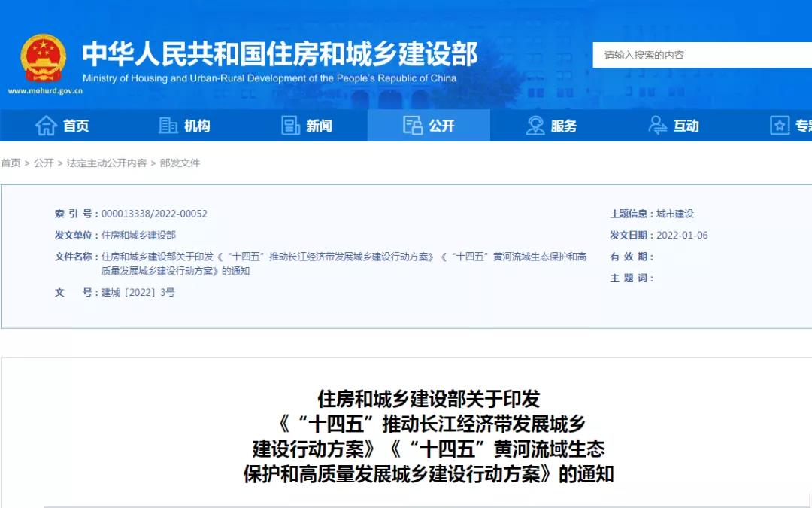Open 法定主动公开内容 breadcrumb link
The image size is (812, 508).
click(107, 163)
